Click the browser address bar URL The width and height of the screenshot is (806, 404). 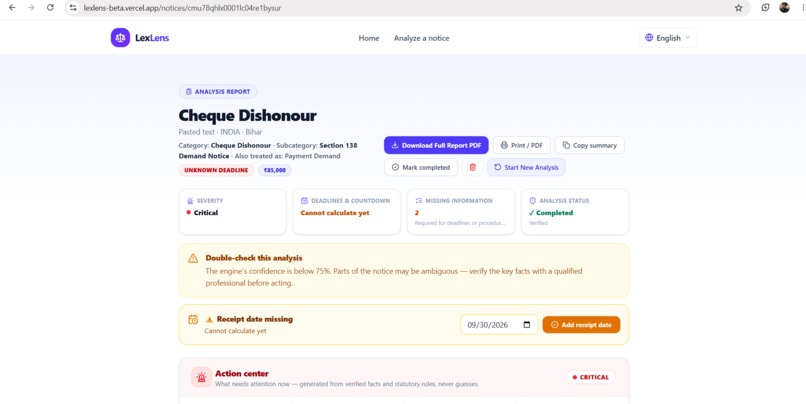(182, 8)
